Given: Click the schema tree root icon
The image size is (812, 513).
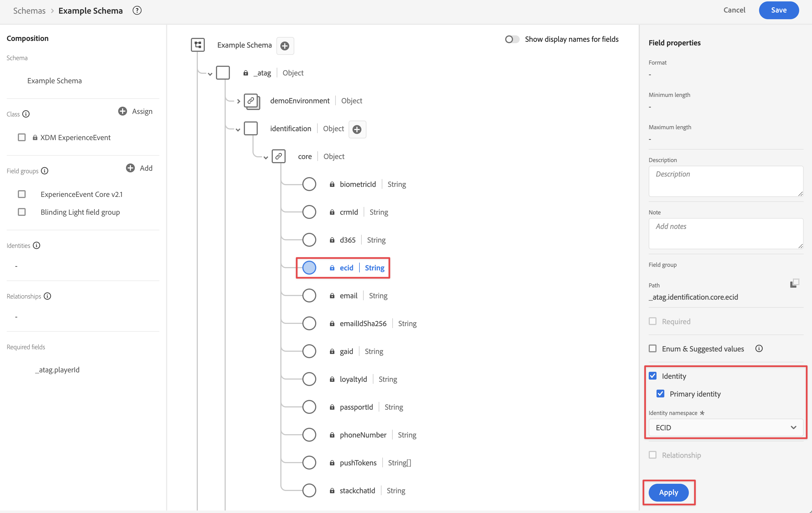Looking at the screenshot, I should [198, 45].
